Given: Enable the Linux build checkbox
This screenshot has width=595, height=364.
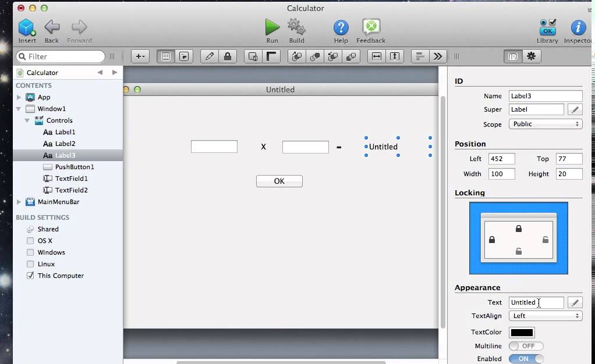Looking at the screenshot, I should [30, 264].
